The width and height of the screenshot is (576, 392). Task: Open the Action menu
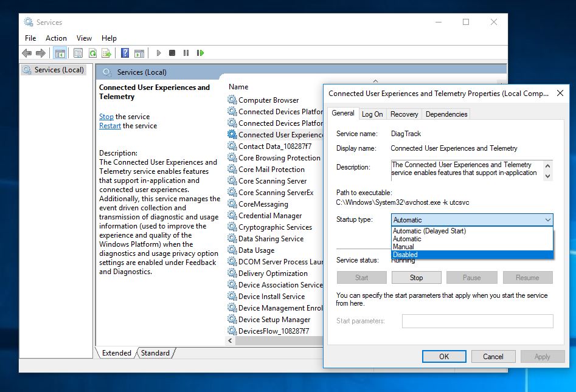(56, 38)
